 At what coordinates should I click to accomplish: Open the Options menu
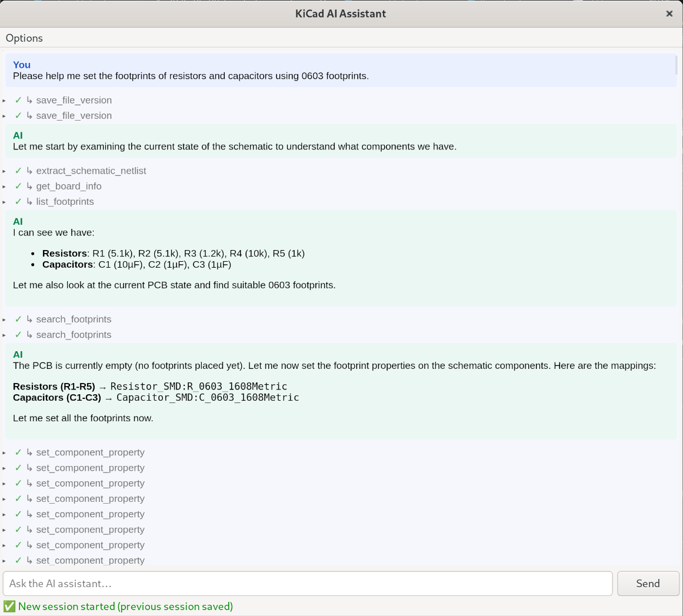pyautogui.click(x=24, y=38)
